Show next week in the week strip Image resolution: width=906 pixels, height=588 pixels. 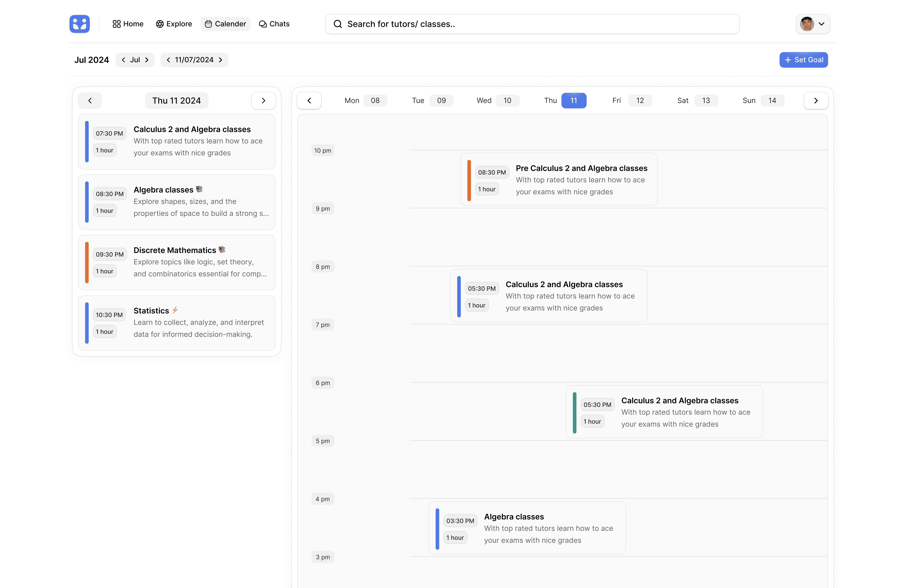click(x=816, y=100)
